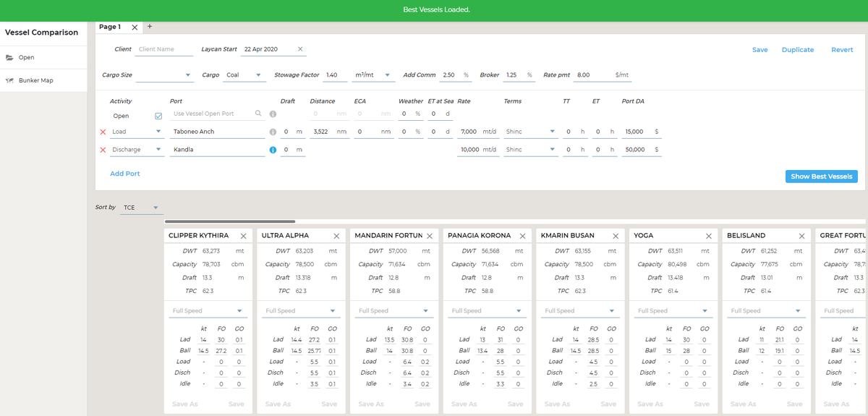Screen dimensions: 868x416
Task: Click the Stowage Factor 1.40 field
Action: 335,75
